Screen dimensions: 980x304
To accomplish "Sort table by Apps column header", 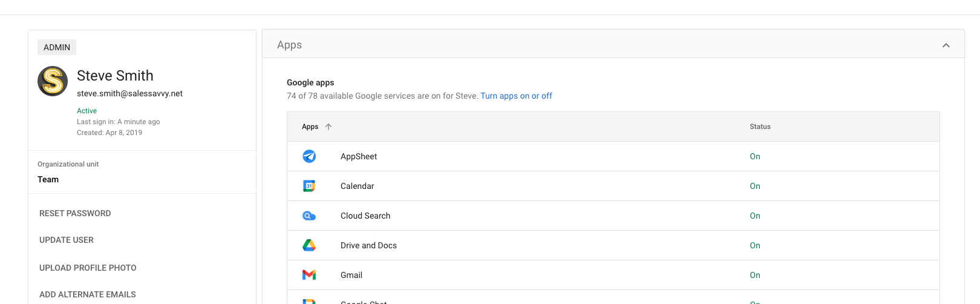I will [x=310, y=127].
